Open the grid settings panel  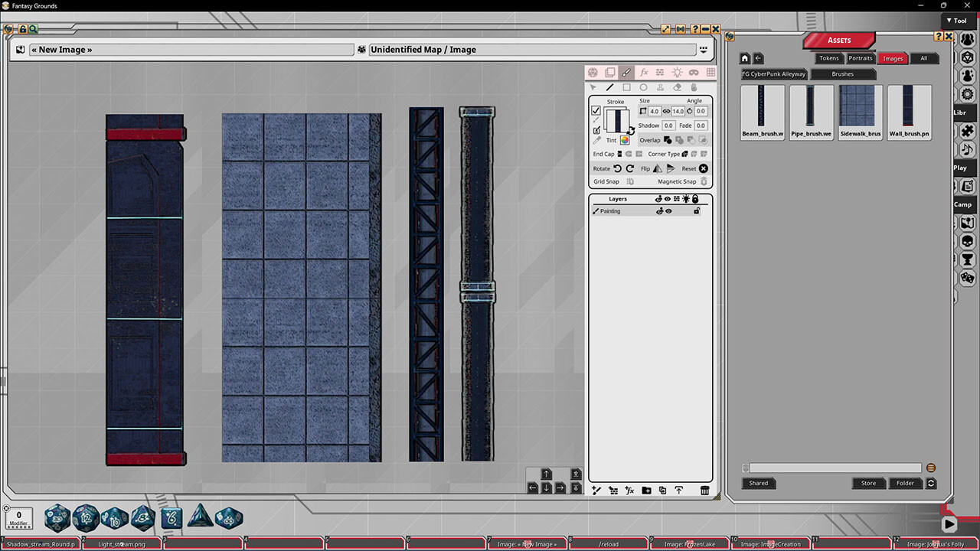(x=712, y=72)
